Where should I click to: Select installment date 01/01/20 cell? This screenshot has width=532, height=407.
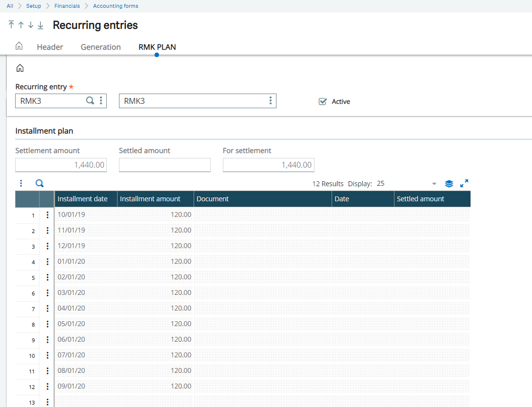pos(86,261)
